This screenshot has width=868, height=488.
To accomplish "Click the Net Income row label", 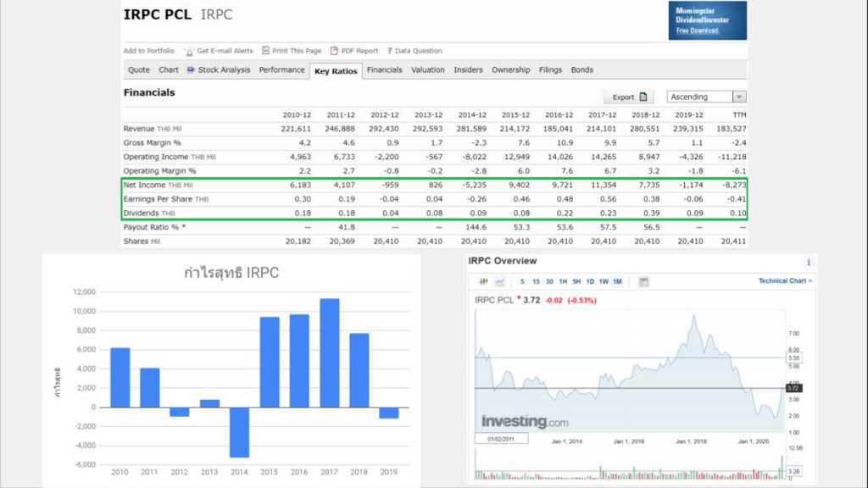I will (158, 186).
